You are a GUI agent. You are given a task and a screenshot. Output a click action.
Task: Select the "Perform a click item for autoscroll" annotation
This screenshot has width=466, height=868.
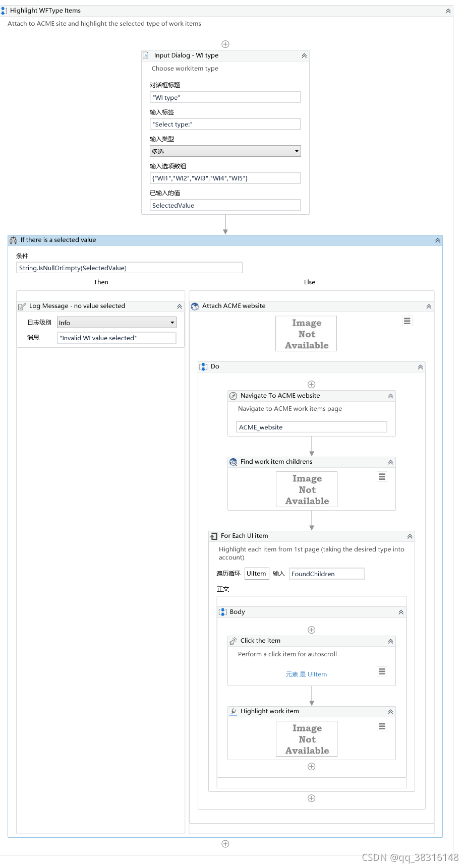(287, 654)
